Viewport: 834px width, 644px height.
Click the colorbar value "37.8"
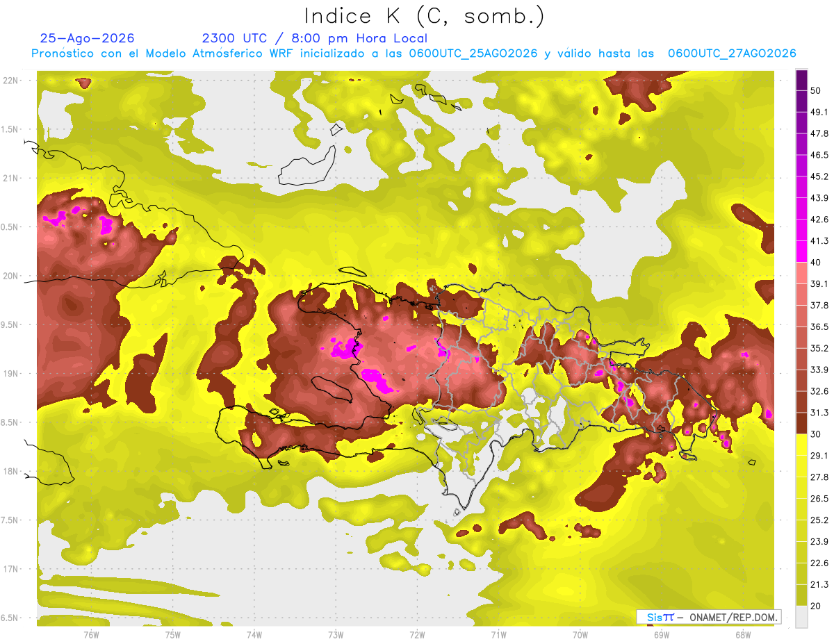(819, 305)
